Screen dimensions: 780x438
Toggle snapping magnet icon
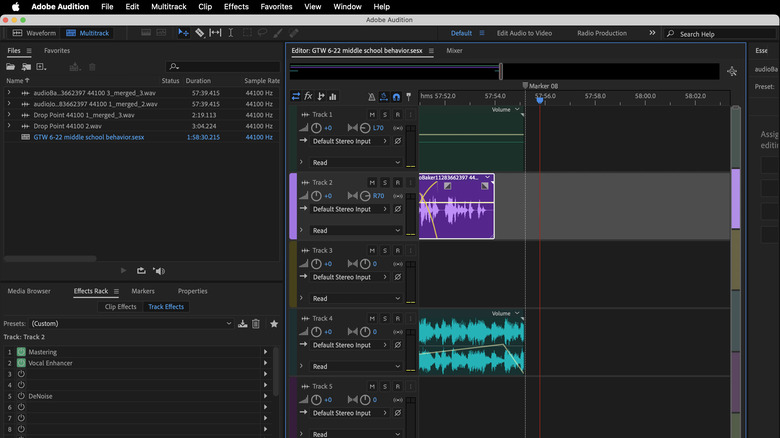(x=396, y=97)
